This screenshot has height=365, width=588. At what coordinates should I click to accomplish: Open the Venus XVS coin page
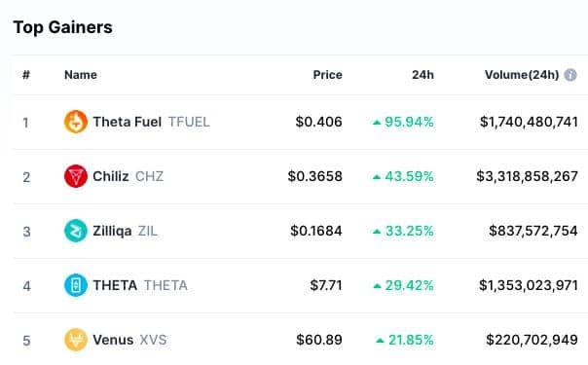129,340
